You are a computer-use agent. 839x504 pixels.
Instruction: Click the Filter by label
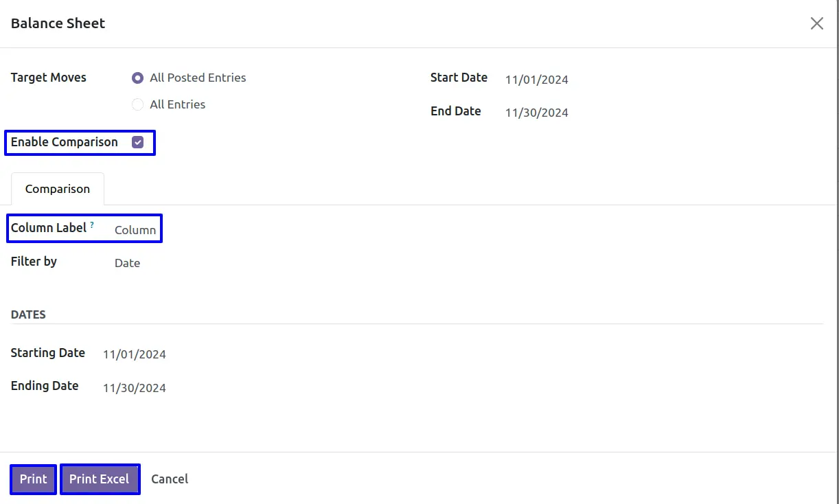pyautogui.click(x=34, y=262)
